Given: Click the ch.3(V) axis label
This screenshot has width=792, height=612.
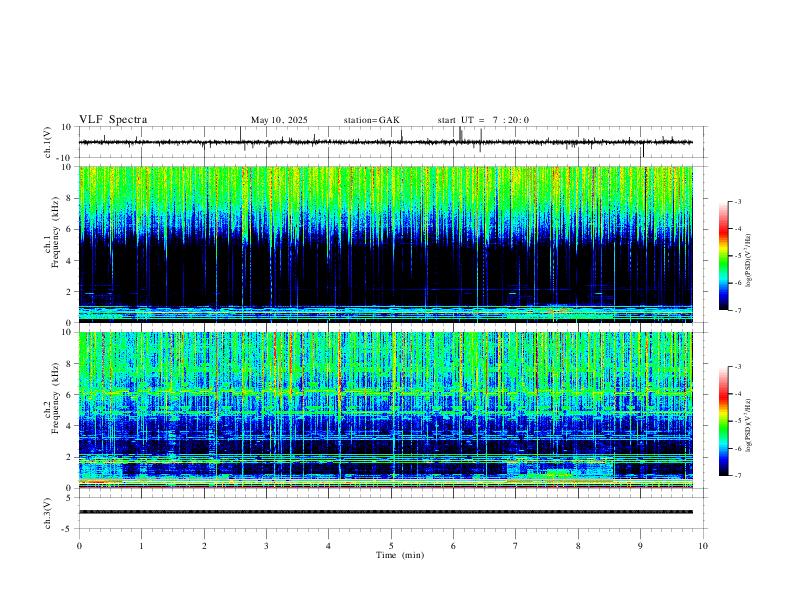Looking at the screenshot, I should coord(48,513).
